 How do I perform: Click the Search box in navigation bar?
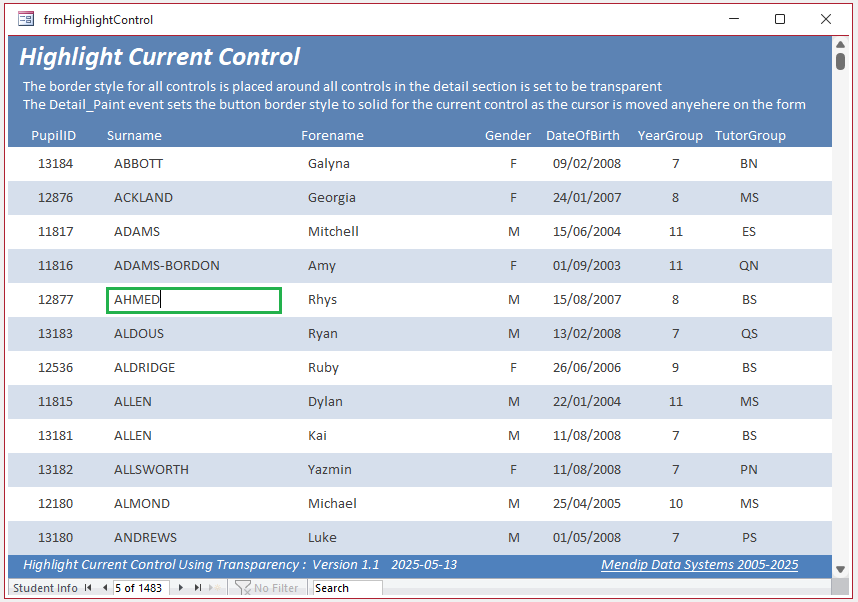[x=347, y=588]
